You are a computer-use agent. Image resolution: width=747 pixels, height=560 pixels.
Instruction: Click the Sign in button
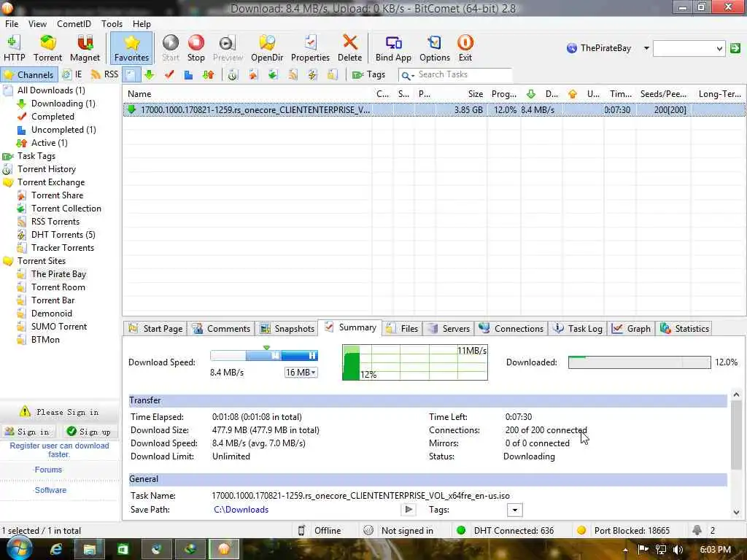(28, 432)
